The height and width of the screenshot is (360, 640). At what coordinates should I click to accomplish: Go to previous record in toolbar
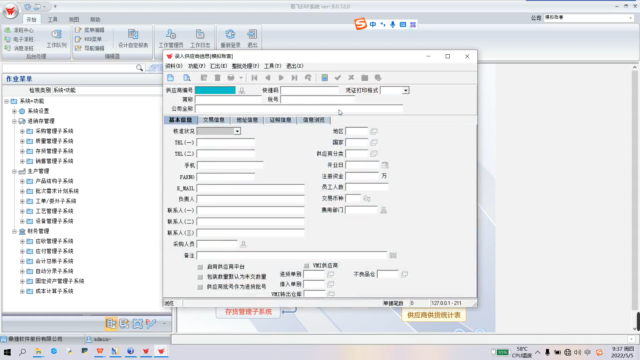[268, 78]
